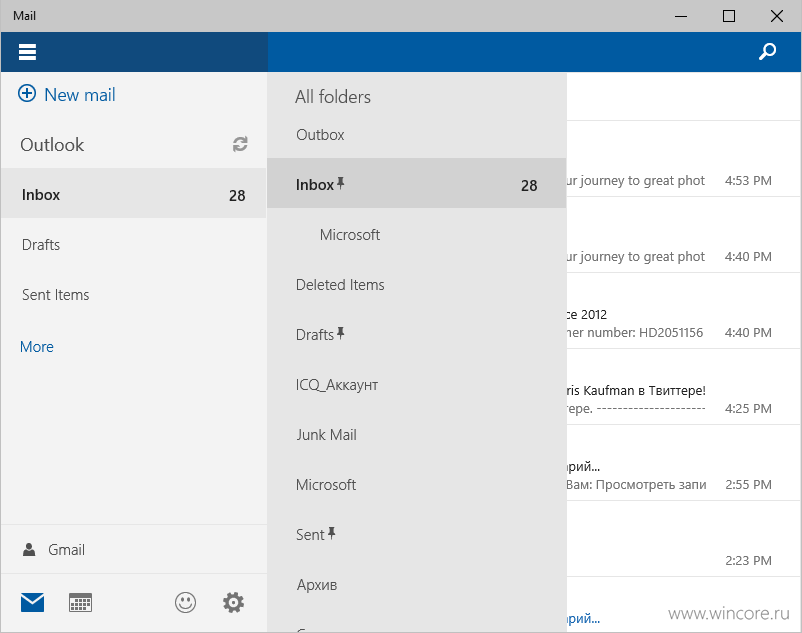Viewport: 802px width, 633px height.
Task: Open the Архив folder
Action: pos(416,584)
